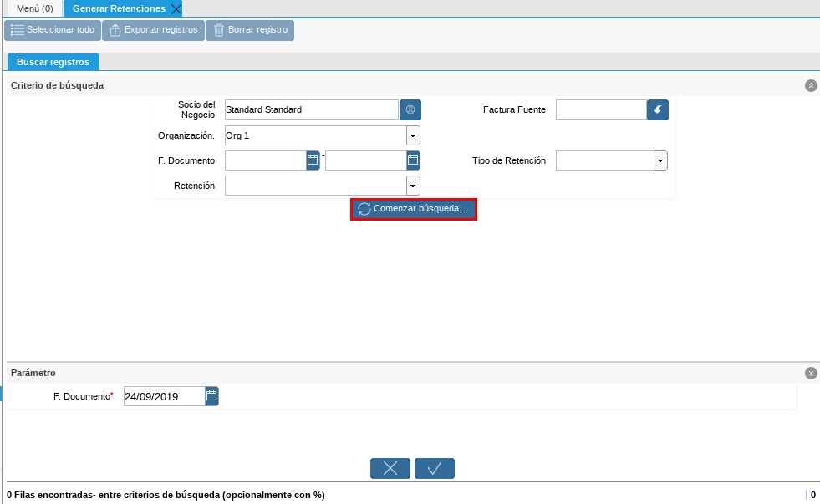Click the Tipo de Retención combo field
The width and height of the screenshot is (820, 504).
point(605,160)
